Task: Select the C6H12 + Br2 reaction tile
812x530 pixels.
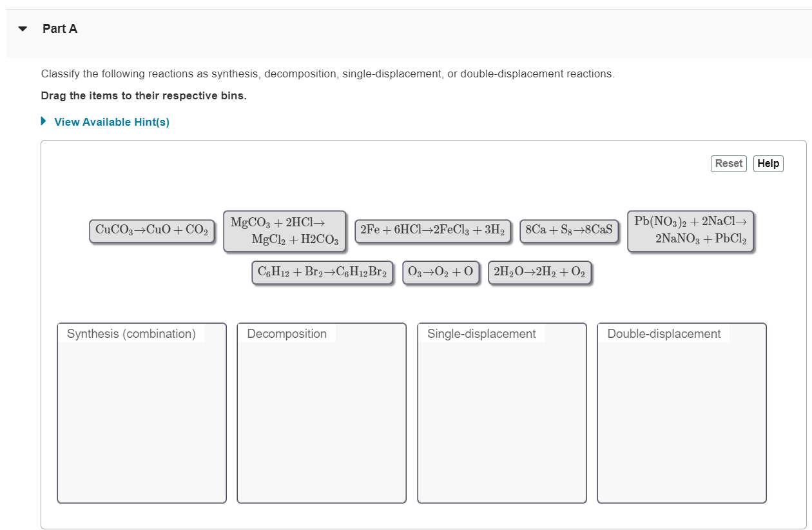Action: tap(322, 272)
